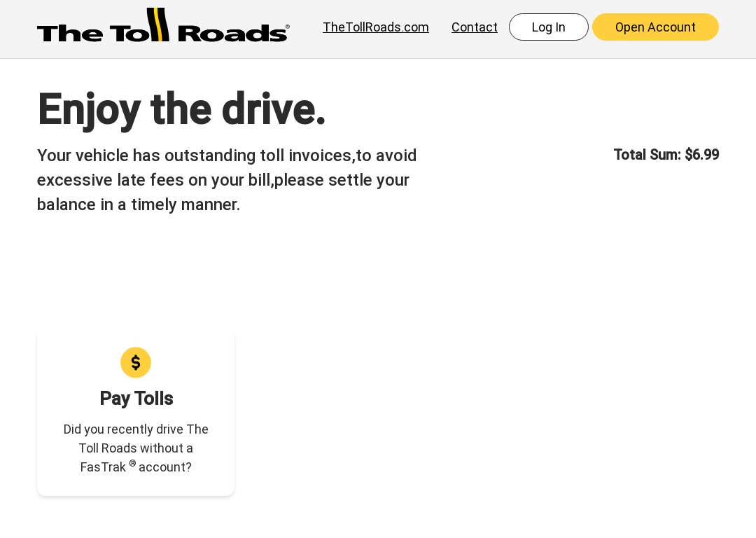Open TheTollRoads.com link
The width and height of the screenshot is (756, 538).
coord(376,27)
